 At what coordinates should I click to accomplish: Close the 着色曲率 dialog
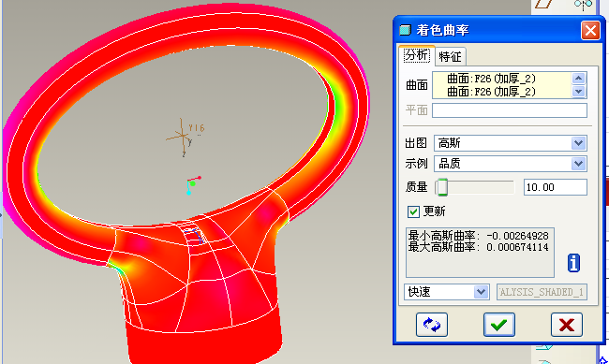point(590,30)
